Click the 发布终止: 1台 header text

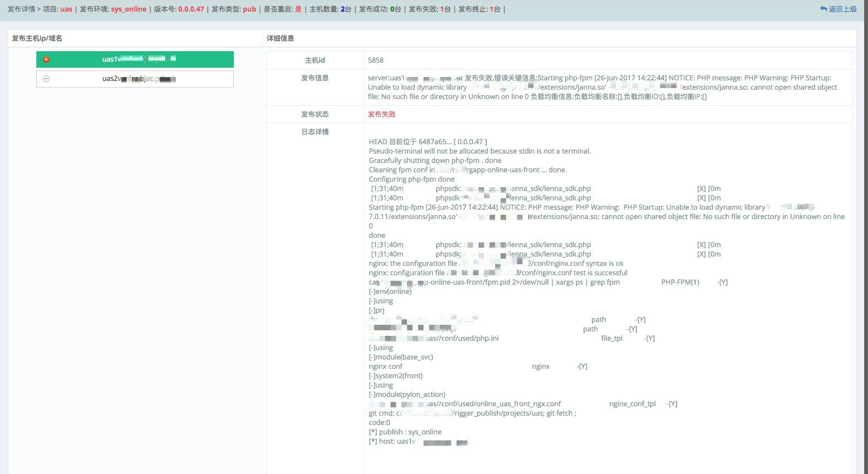click(479, 9)
